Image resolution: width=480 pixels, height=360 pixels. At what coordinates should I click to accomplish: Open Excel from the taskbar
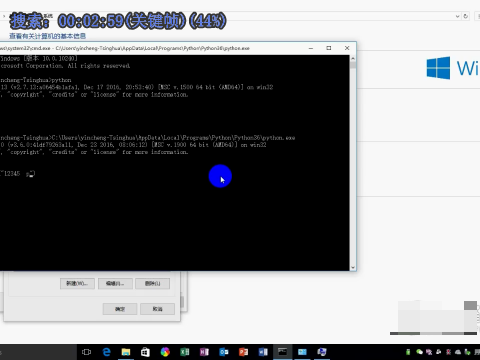184,352
